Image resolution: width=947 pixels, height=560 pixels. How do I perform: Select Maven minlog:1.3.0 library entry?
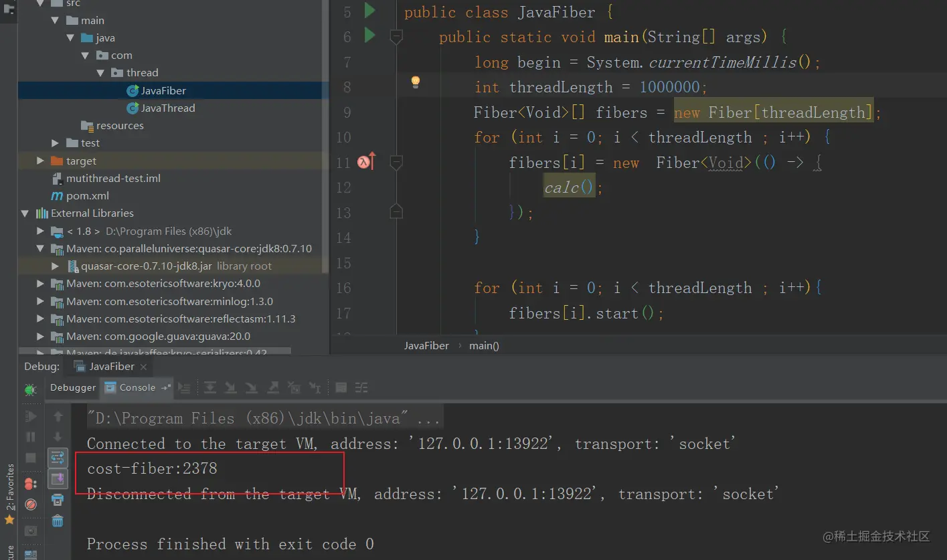[170, 301]
